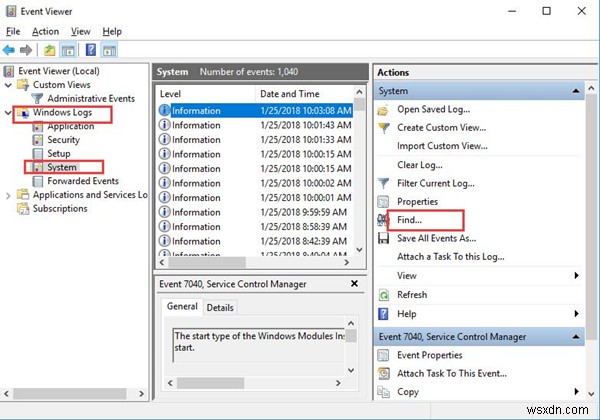The width and height of the screenshot is (600, 420).
Task: Click the Show/Hide Console Tree toolbar icon
Action: point(68,50)
